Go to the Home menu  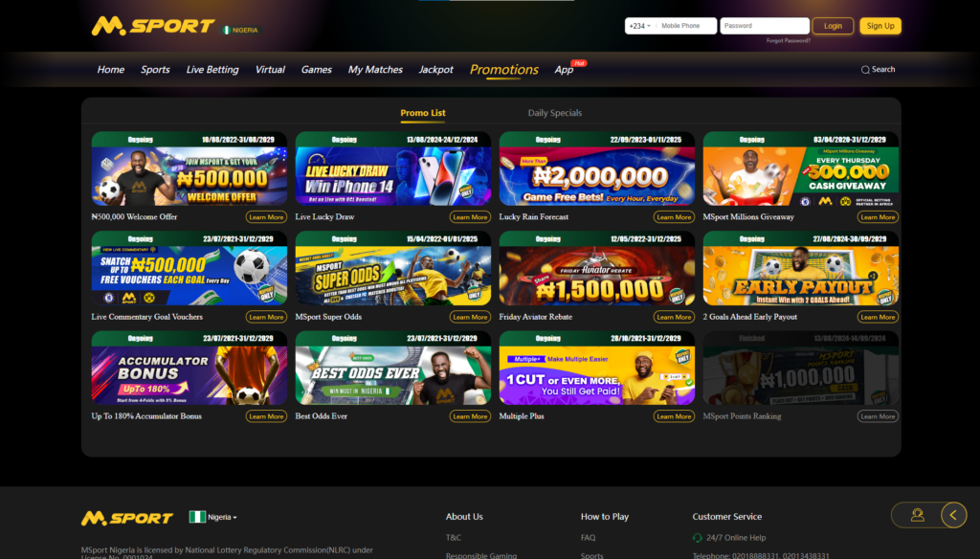pos(111,70)
